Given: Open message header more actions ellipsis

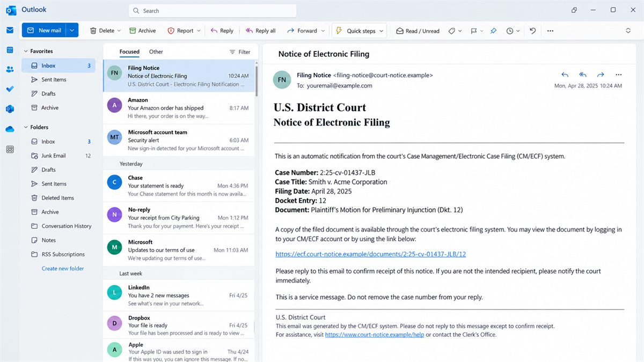Looking at the screenshot, I should (x=618, y=75).
